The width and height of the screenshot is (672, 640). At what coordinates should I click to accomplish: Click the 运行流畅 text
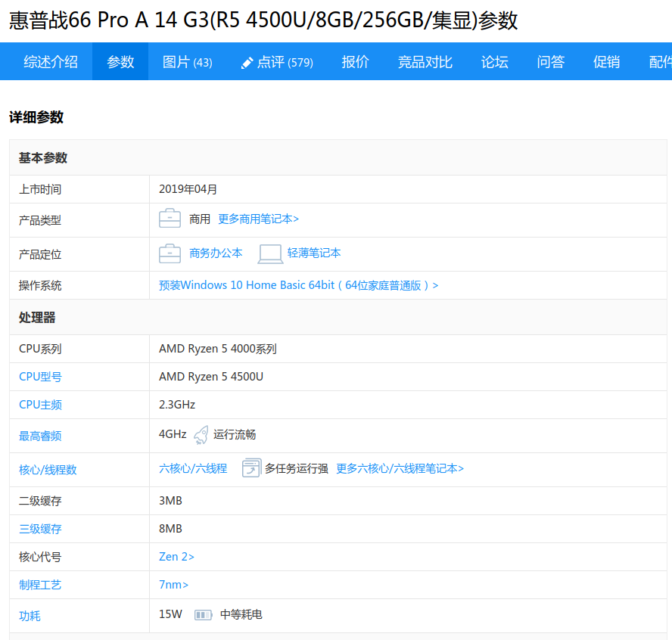235,434
